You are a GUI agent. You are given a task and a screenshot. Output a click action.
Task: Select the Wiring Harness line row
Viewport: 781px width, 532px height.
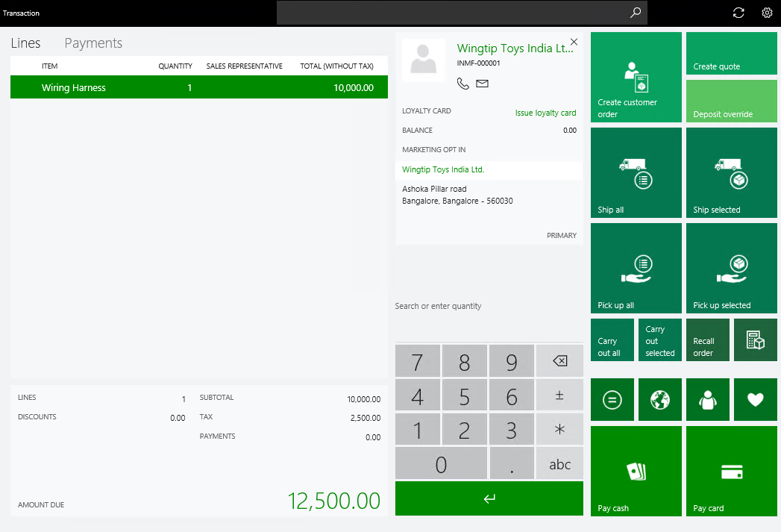[x=198, y=87]
